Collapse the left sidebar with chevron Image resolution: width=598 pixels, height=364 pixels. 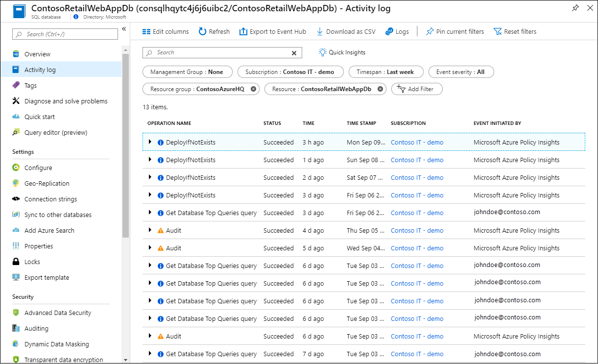124,29
